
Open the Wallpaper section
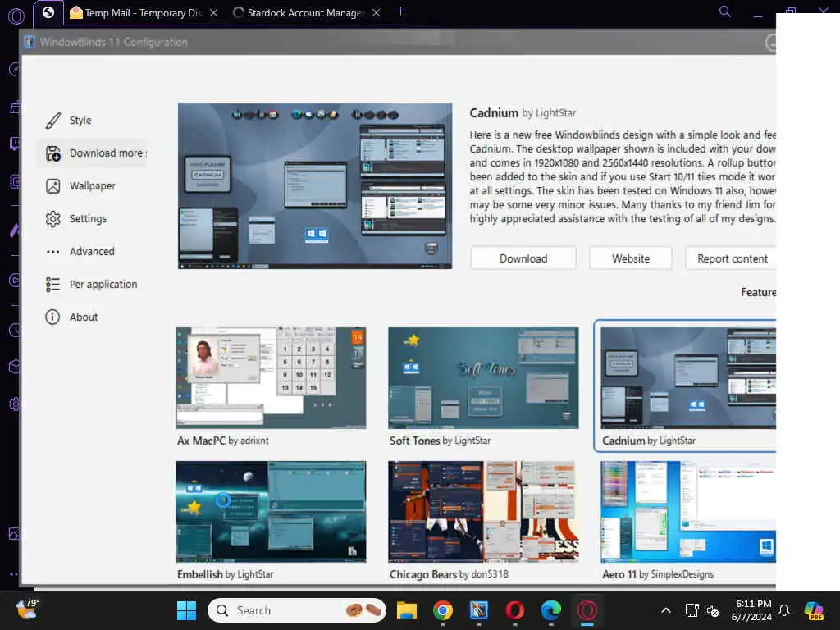[91, 186]
